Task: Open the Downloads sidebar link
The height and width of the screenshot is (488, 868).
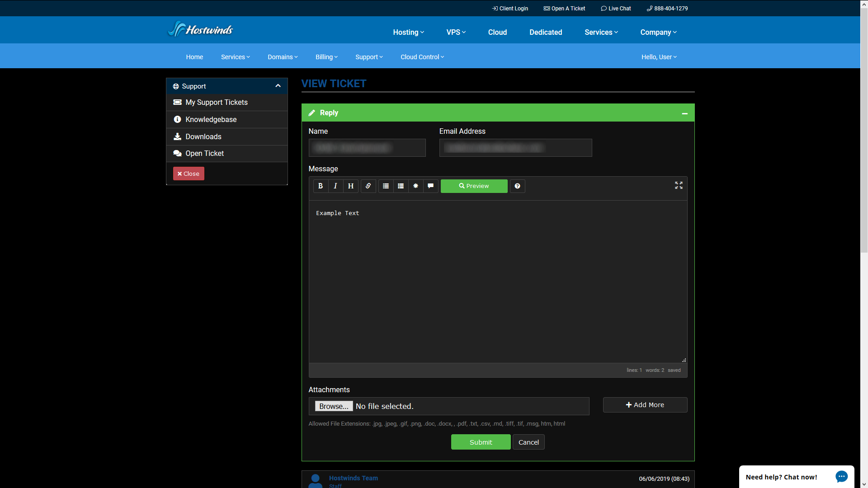Action: click(x=227, y=137)
